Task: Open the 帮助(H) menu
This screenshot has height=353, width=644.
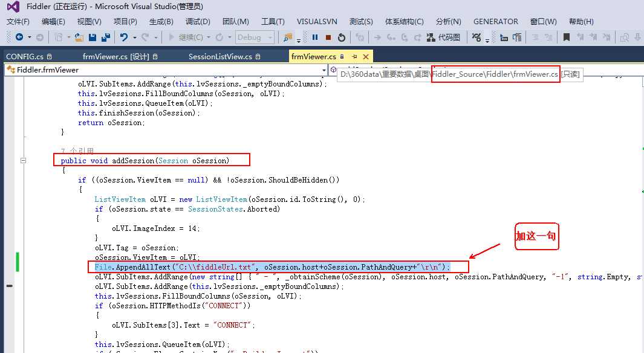Action: click(581, 22)
